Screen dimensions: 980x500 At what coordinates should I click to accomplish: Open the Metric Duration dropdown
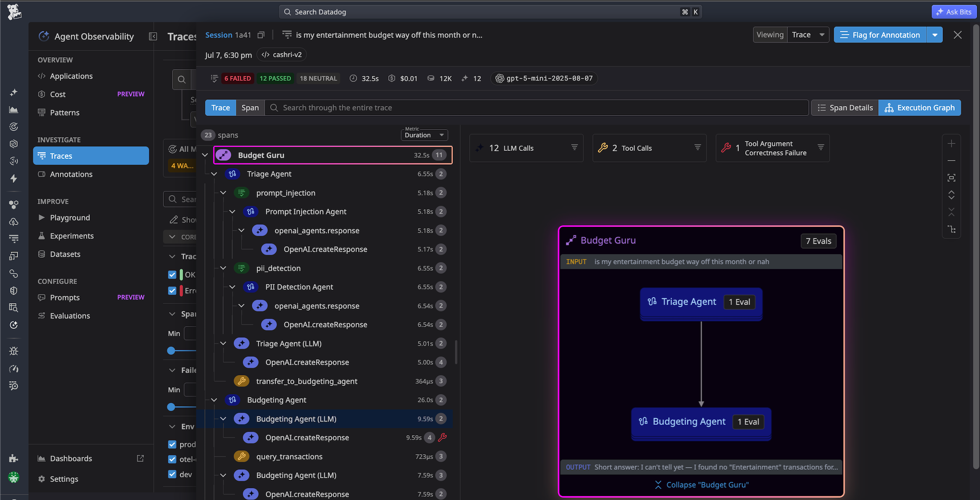point(424,135)
